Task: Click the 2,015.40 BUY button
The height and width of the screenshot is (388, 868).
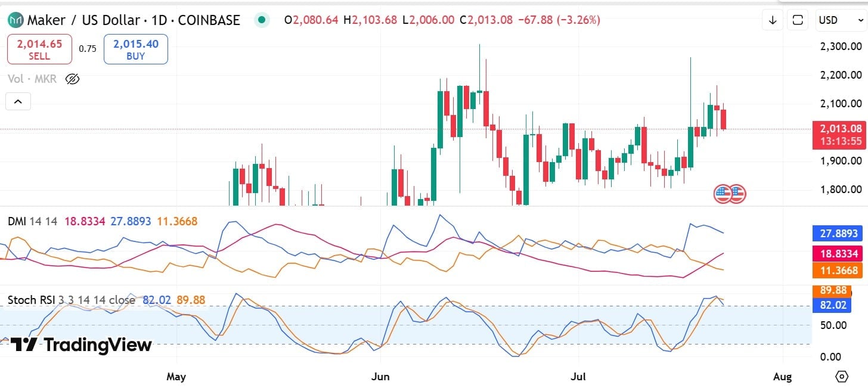Action: tap(136, 49)
